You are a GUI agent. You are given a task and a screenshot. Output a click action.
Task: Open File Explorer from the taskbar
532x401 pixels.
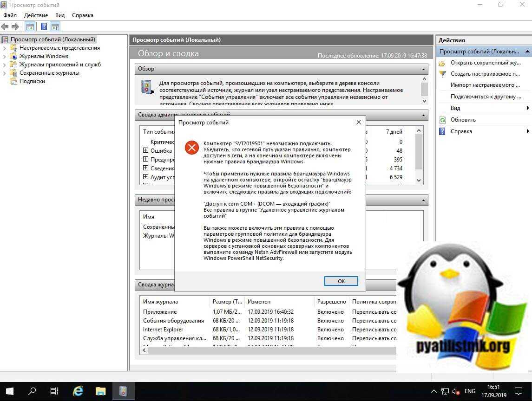(101, 391)
